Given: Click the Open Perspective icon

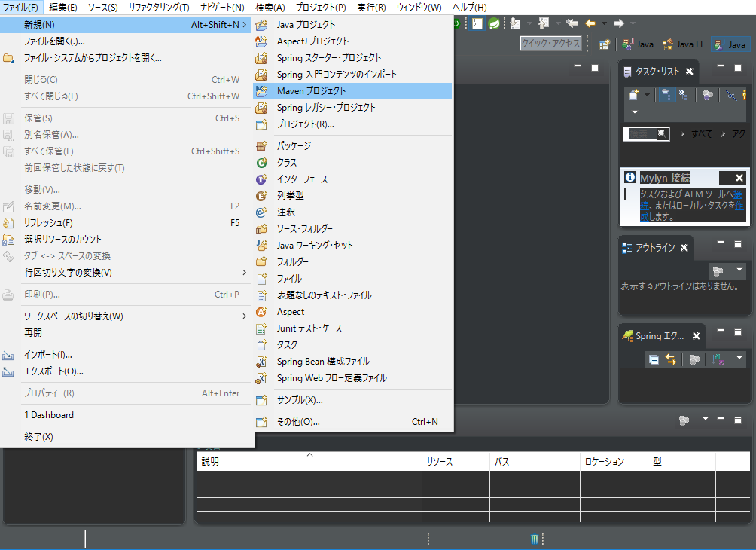Looking at the screenshot, I should 605,44.
